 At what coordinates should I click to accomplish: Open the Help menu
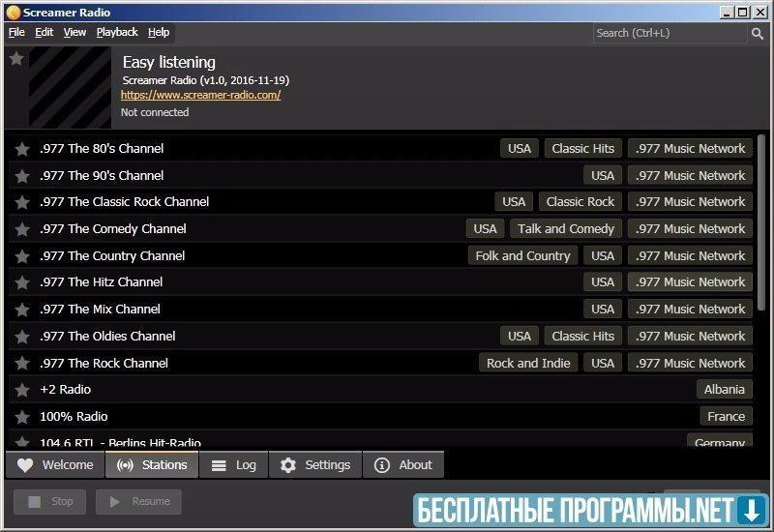coord(159,32)
